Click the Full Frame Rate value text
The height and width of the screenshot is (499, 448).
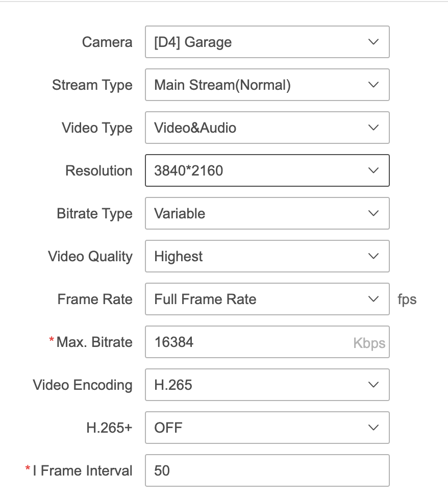pyautogui.click(x=205, y=299)
